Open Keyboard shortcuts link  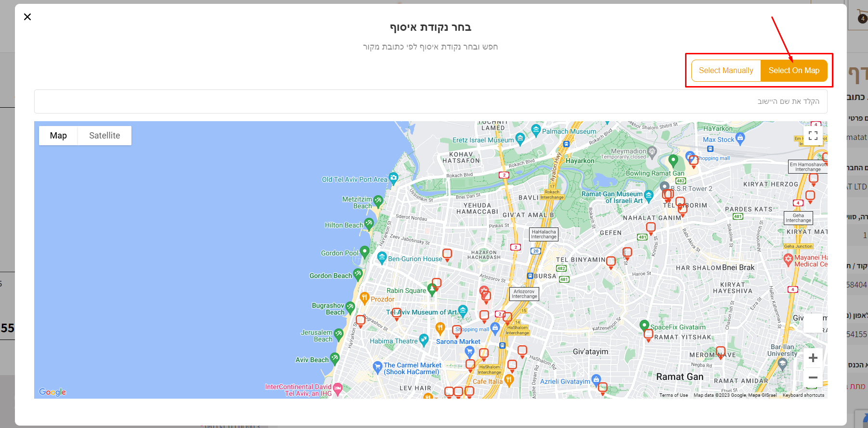coord(803,395)
